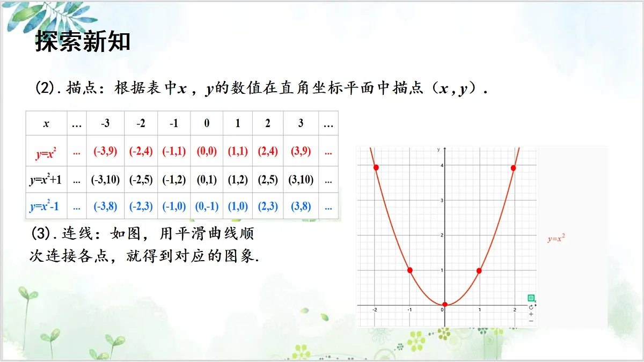Click the header cell '3' in table
This screenshot has width=644, height=362.
click(x=301, y=123)
